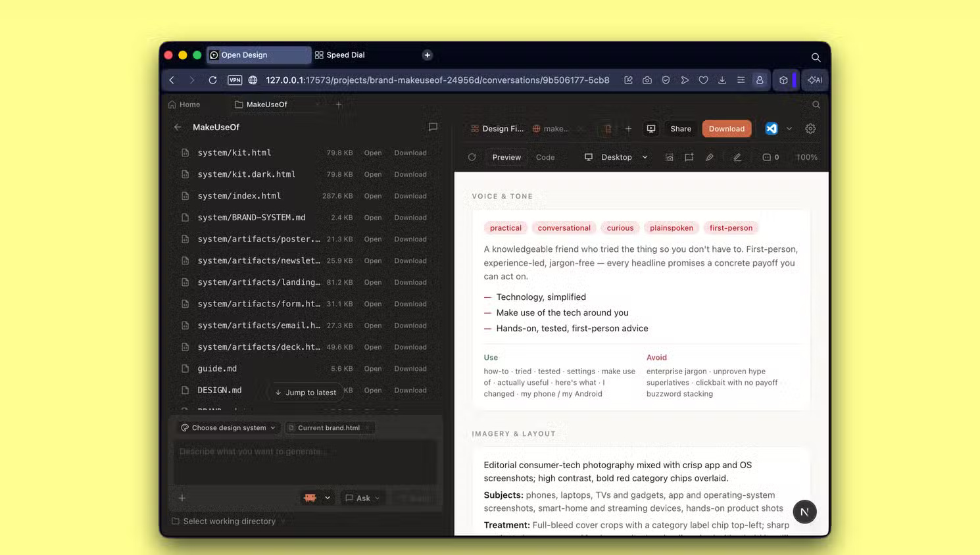Open the browser downloads arrow icon

722,80
